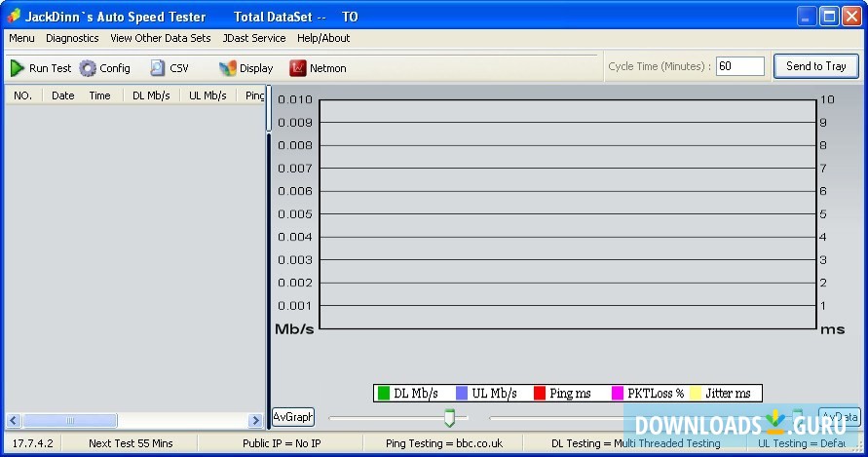Image resolution: width=868 pixels, height=457 pixels.
Task: Minimize the Auto Speed Tester window
Action: point(806,16)
